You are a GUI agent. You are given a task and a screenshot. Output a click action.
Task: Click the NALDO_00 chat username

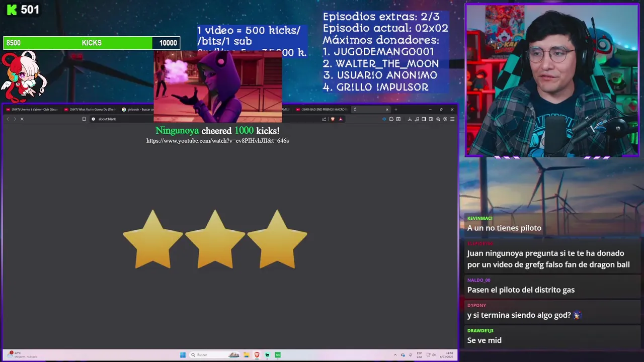pyautogui.click(x=478, y=280)
